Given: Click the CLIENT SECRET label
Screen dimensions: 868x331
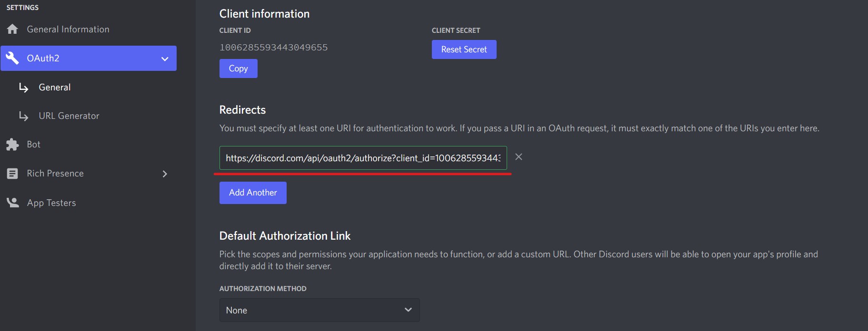Looking at the screenshot, I should [x=456, y=30].
